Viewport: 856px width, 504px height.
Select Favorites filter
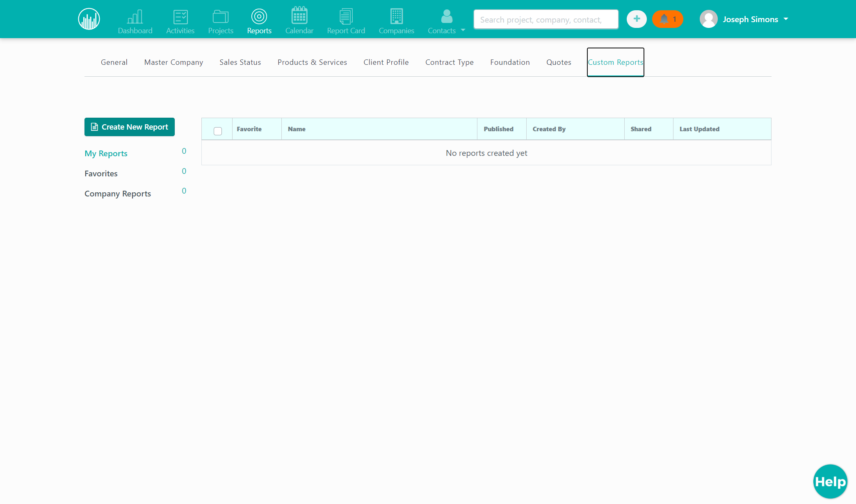[x=101, y=173]
